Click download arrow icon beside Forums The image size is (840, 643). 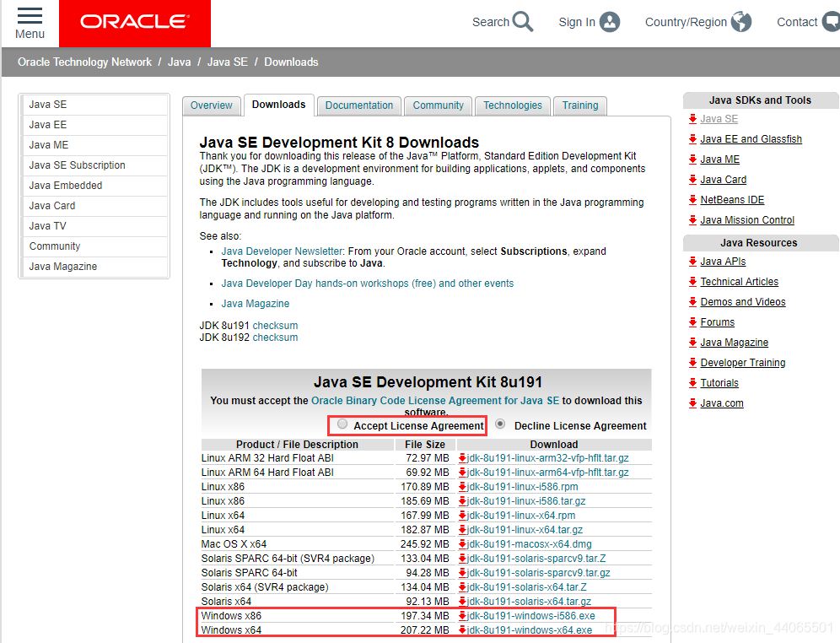click(692, 322)
